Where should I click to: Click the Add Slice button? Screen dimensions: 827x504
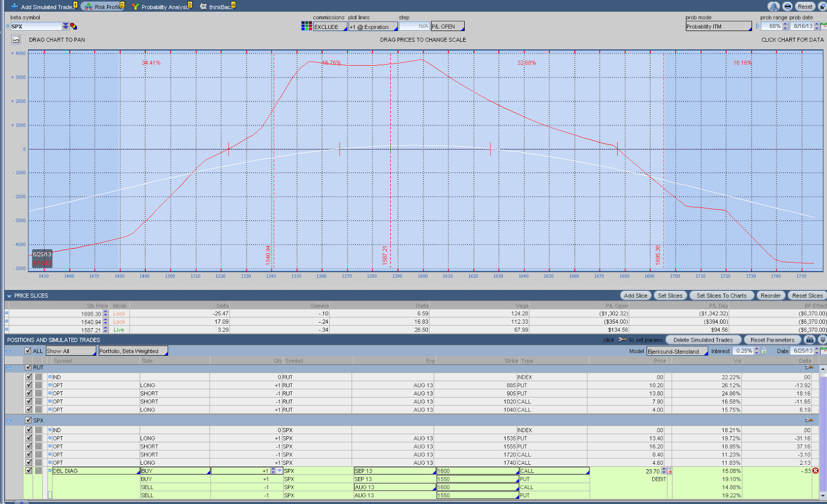[635, 296]
